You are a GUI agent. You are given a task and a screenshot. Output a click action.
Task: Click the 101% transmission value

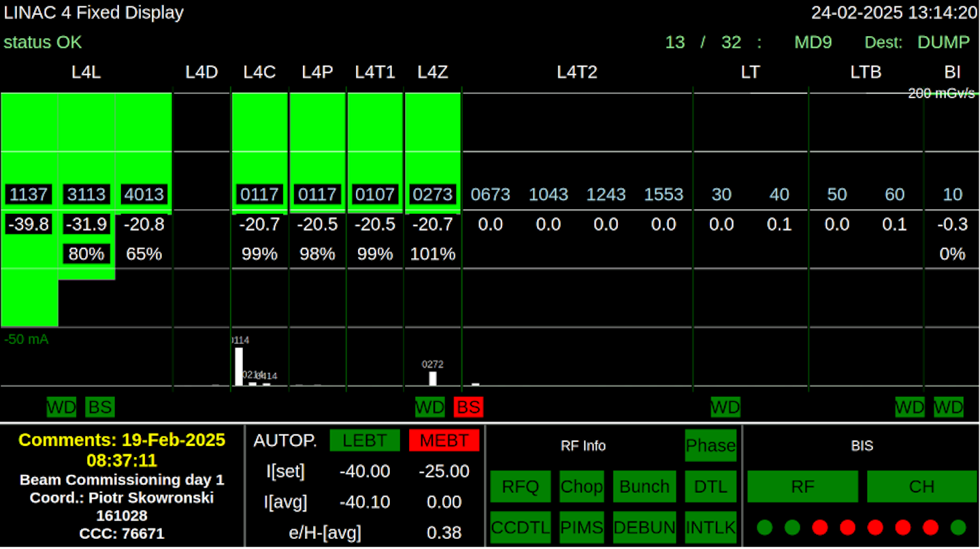click(x=433, y=254)
